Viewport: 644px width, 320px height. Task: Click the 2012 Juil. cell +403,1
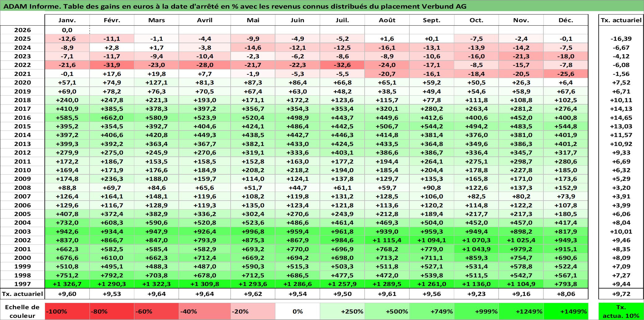click(x=342, y=152)
